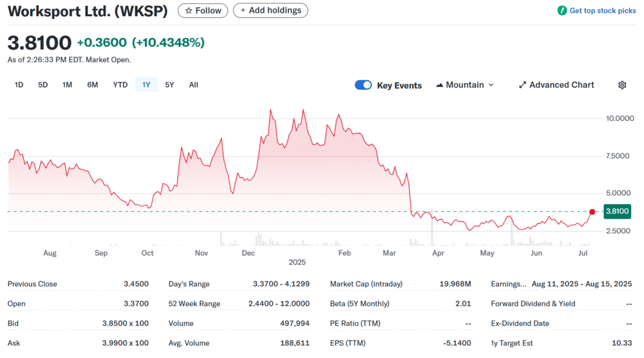This screenshot has height=358, width=644.
Task: Click the Volume value 497,994
Action: (x=295, y=323)
